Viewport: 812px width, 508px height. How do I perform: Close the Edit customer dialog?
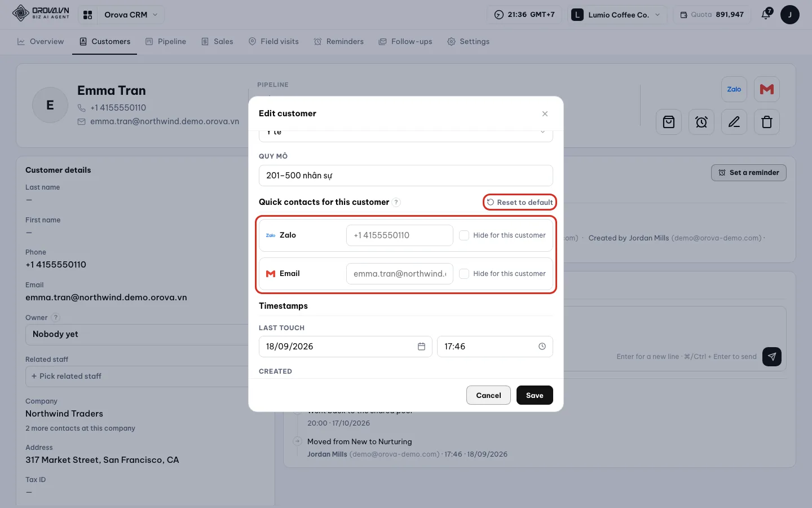click(x=545, y=113)
